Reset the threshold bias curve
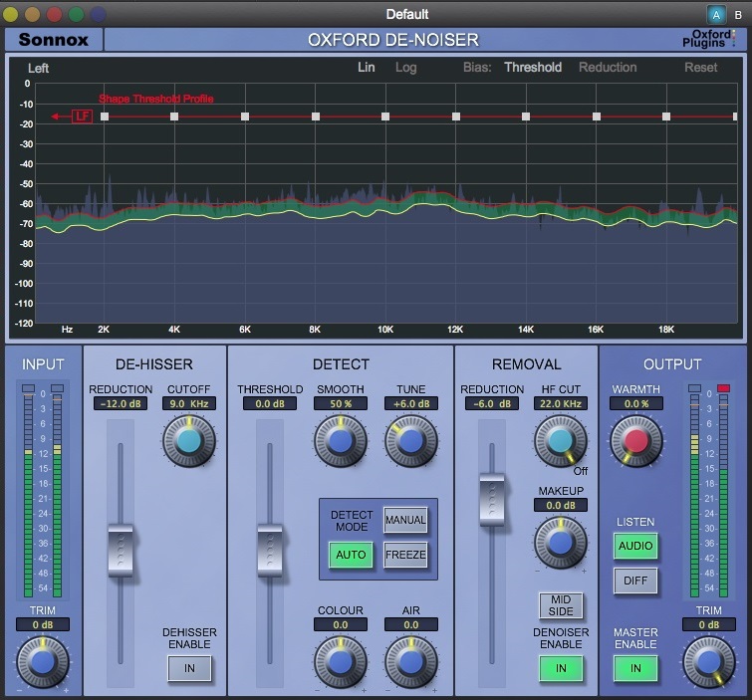752x700 pixels. point(700,67)
